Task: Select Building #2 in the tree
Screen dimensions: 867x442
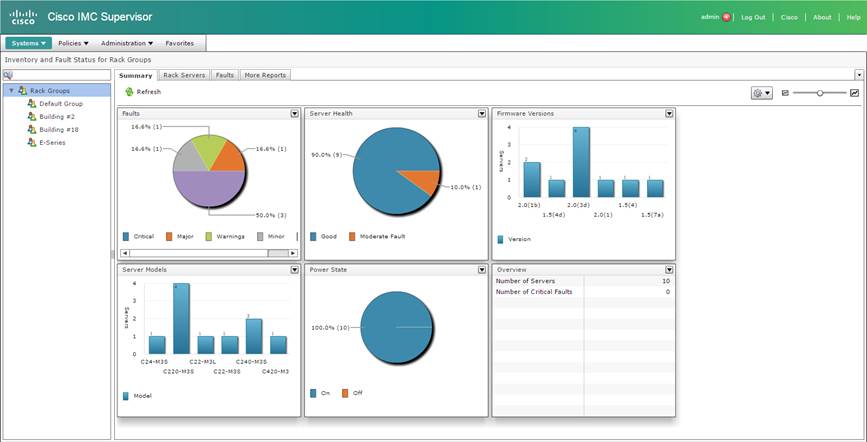Action: coord(57,117)
